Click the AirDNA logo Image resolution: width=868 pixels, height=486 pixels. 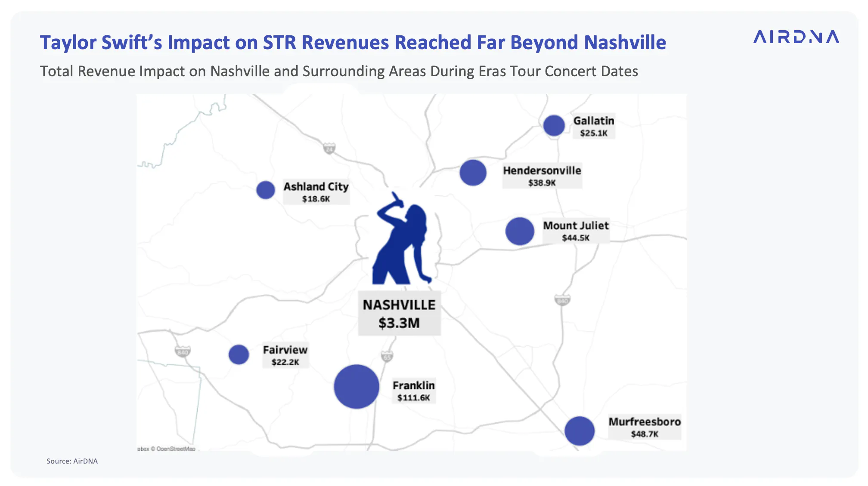(796, 37)
